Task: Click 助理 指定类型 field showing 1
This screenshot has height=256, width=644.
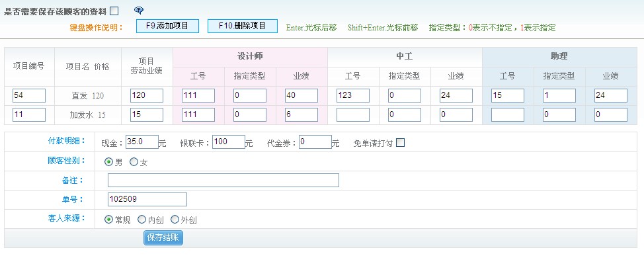Action: click(x=559, y=96)
